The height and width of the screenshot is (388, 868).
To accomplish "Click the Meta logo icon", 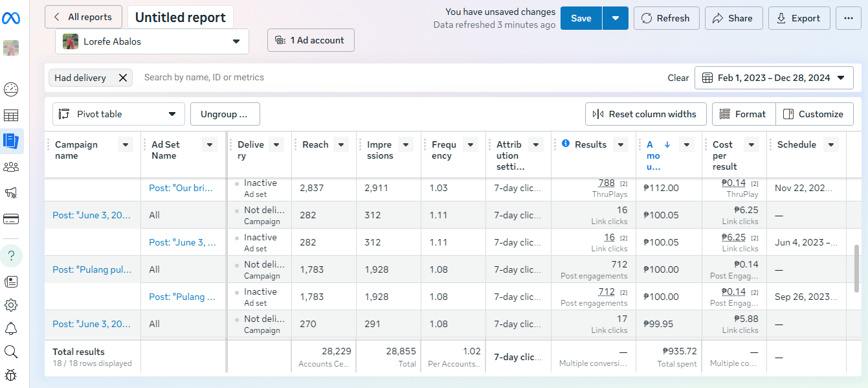I will point(11,19).
